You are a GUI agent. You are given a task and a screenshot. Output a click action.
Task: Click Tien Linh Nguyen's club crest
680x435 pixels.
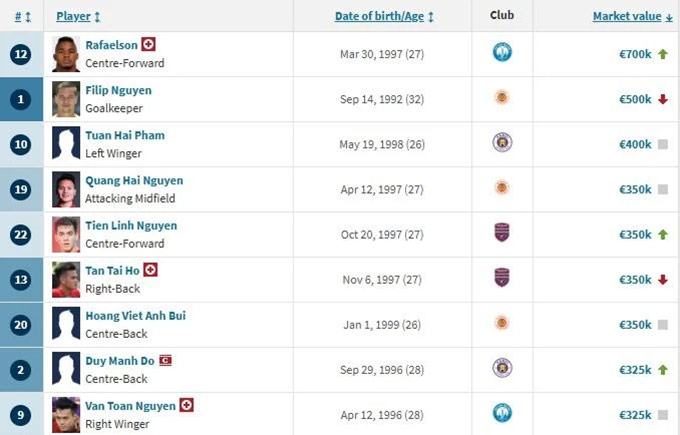coord(502,232)
